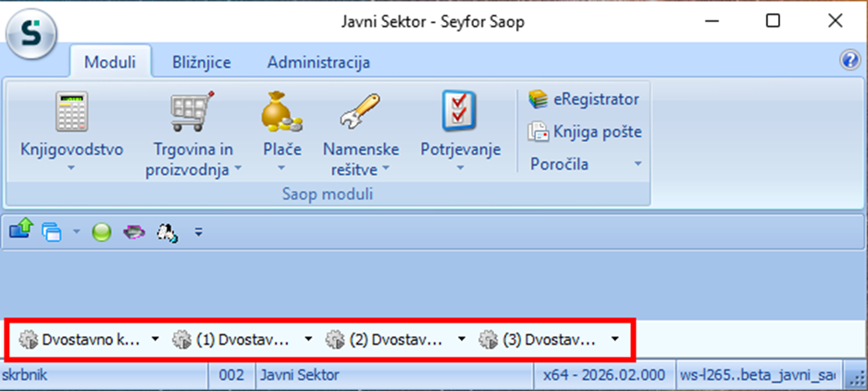Close the Javni Sektor window
This screenshot has width=868, height=391.
[x=835, y=21]
